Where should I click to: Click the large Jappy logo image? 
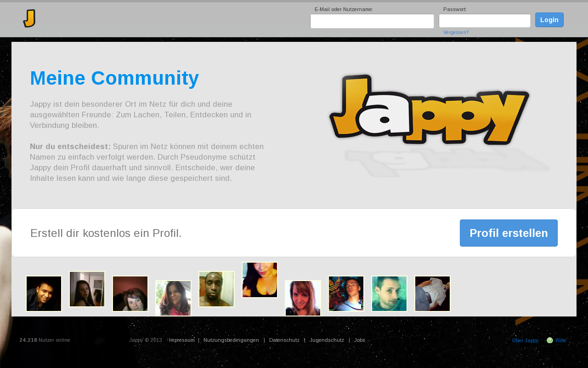(x=429, y=109)
